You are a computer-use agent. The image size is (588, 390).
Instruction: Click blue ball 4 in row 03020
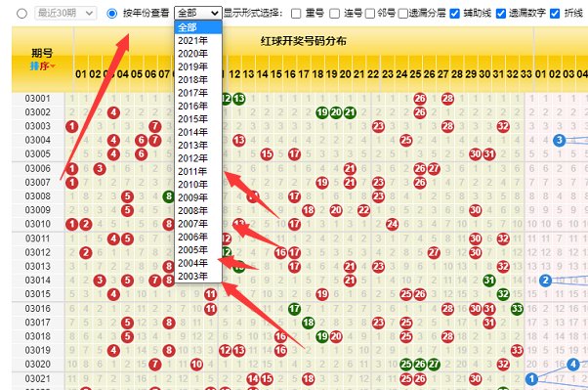(x=573, y=365)
